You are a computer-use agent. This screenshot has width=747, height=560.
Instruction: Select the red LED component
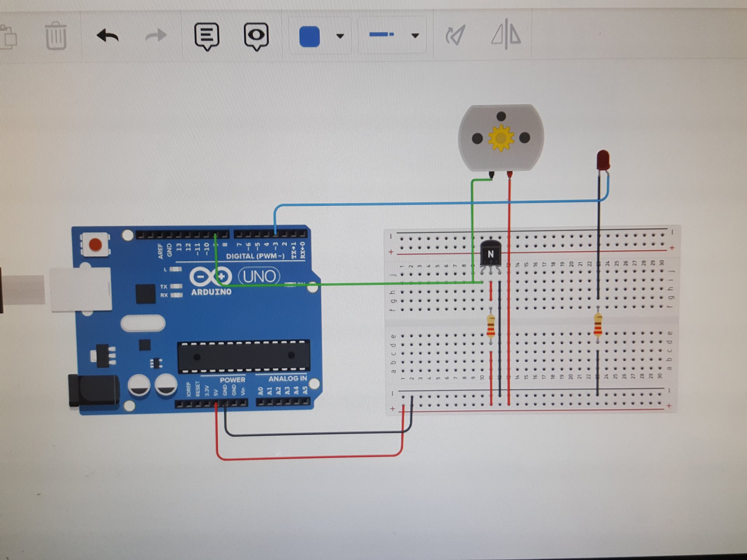(x=603, y=160)
